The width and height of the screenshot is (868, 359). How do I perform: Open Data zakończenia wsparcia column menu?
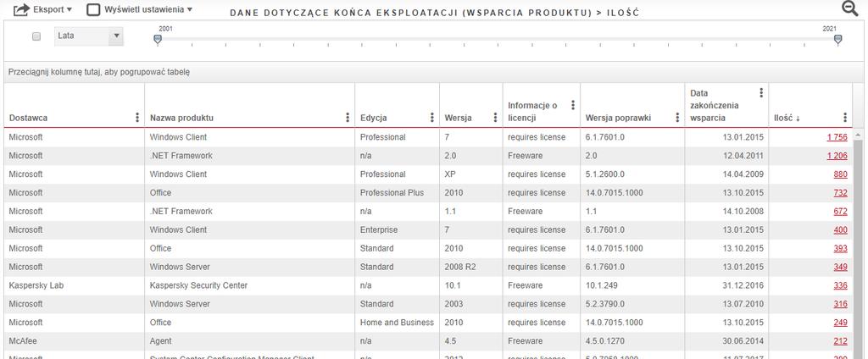[x=761, y=93]
